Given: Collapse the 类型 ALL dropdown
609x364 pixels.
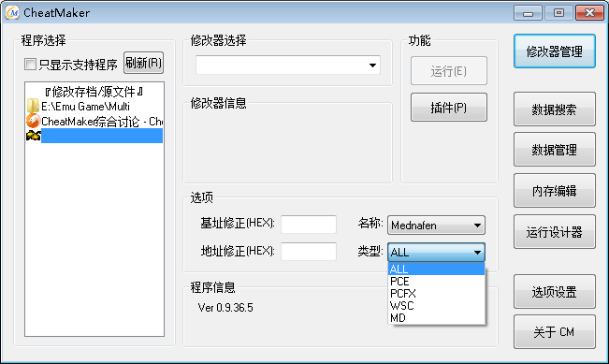Looking at the screenshot, I should [436, 252].
